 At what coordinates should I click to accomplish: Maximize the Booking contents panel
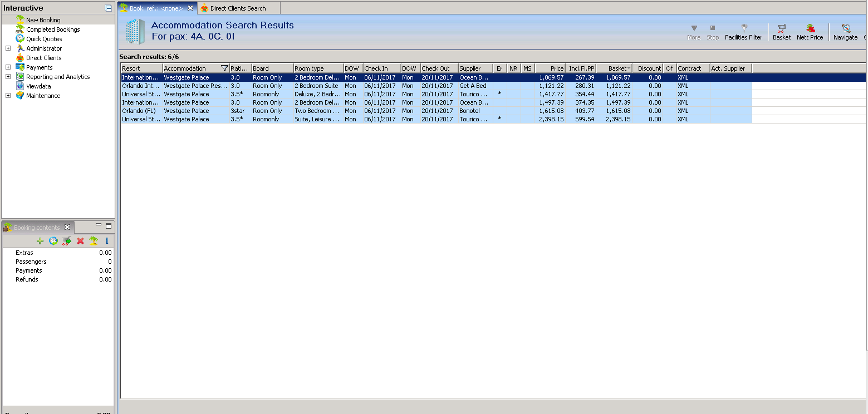tap(109, 226)
